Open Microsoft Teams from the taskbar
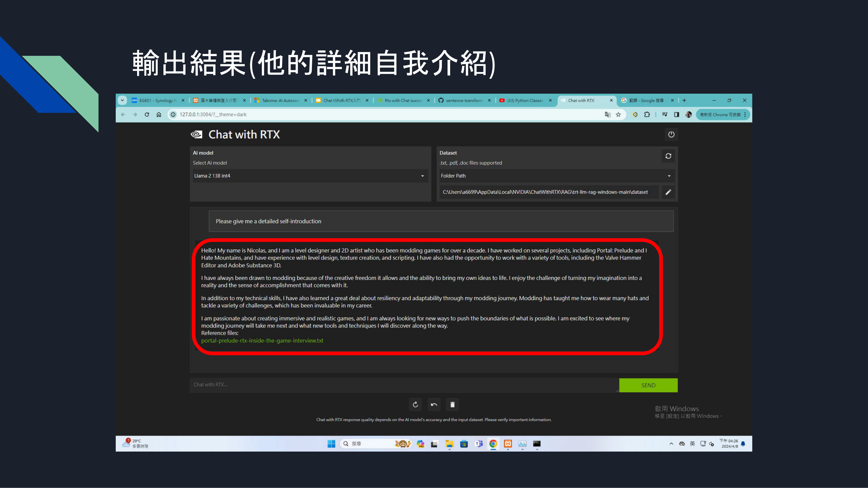Screen dimensions: 868x488 point(479,444)
